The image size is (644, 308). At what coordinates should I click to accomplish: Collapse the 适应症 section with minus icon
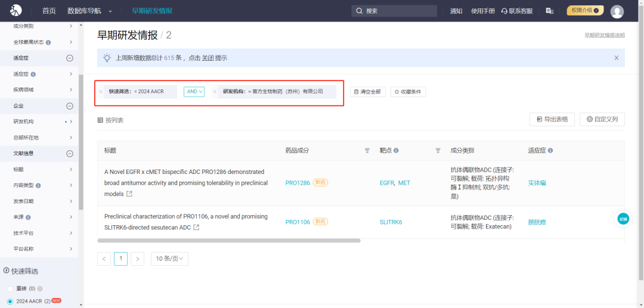[70, 58]
